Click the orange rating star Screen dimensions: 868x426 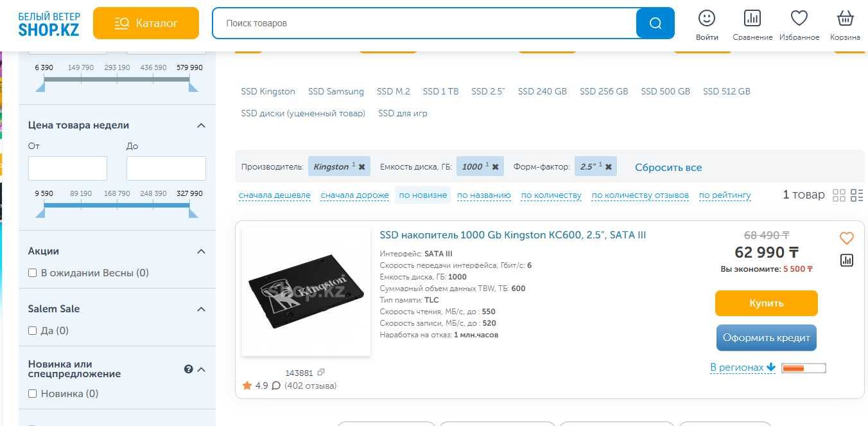point(247,386)
